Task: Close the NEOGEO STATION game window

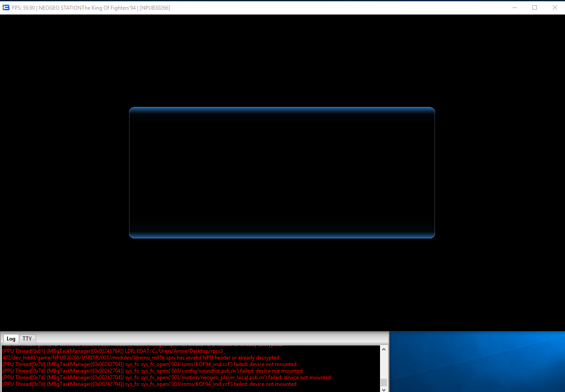Action: [555, 7]
